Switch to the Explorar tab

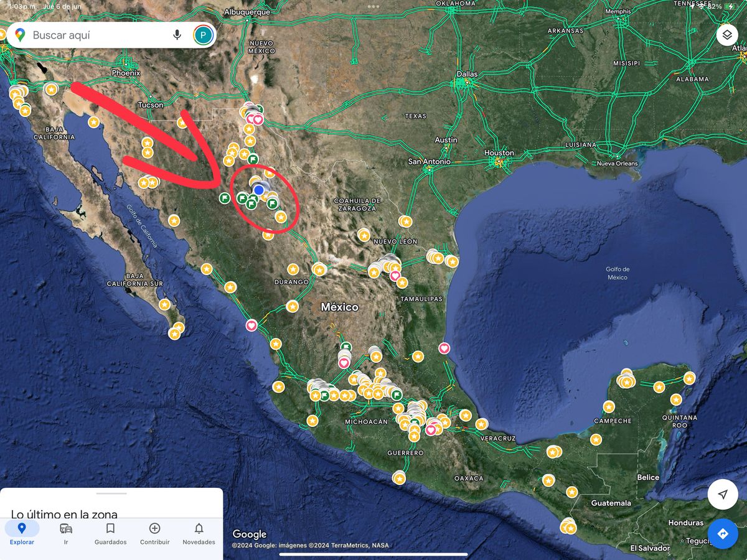coord(22,533)
